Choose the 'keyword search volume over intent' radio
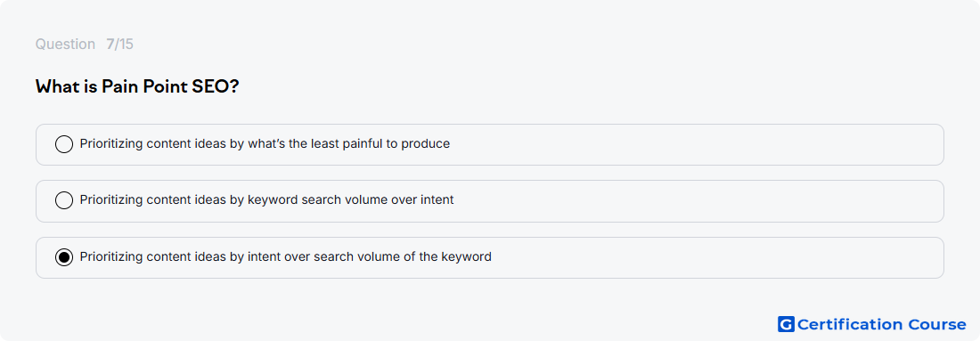 (64, 200)
